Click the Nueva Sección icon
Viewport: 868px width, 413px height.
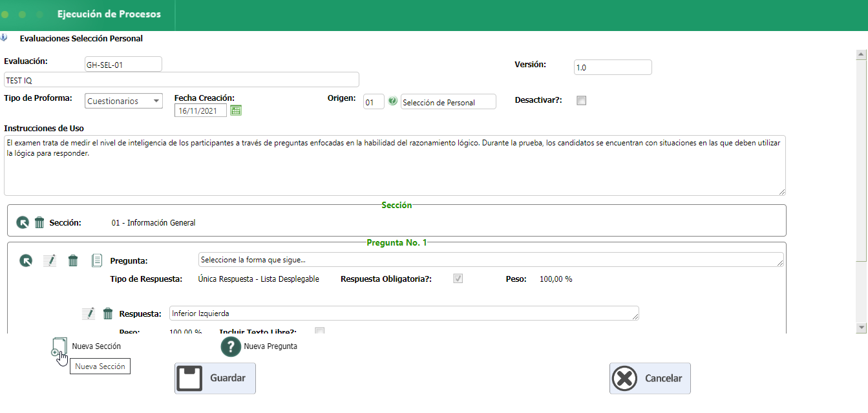click(x=59, y=346)
